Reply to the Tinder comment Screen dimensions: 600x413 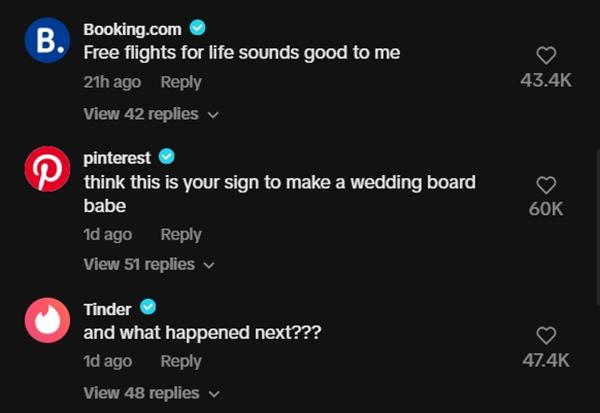click(x=181, y=361)
